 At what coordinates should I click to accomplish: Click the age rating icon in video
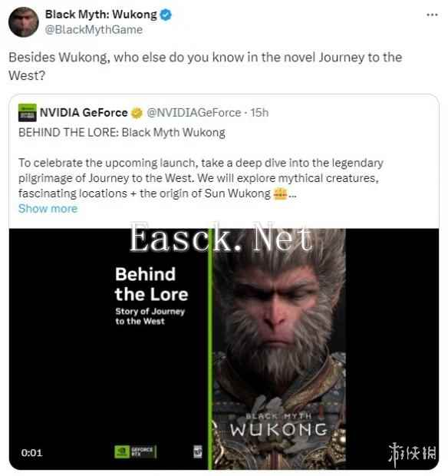point(198,451)
